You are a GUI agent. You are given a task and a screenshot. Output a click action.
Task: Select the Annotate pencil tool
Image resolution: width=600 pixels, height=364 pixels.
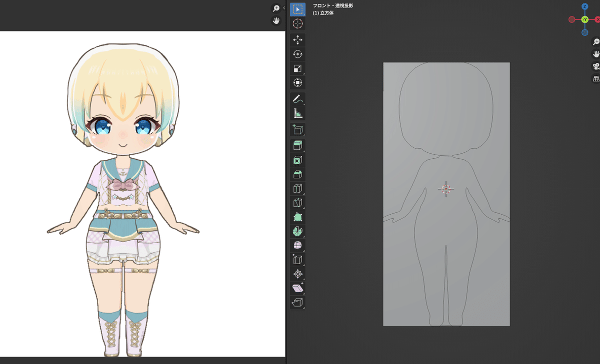297,99
